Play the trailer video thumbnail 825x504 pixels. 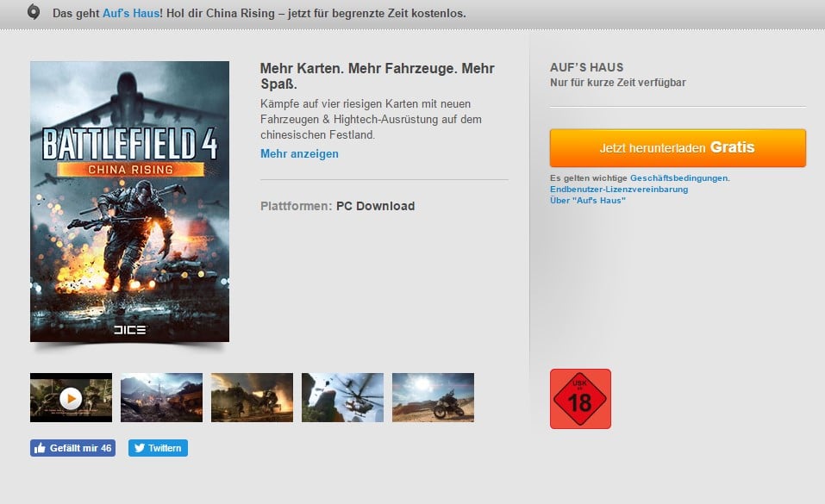pos(71,398)
